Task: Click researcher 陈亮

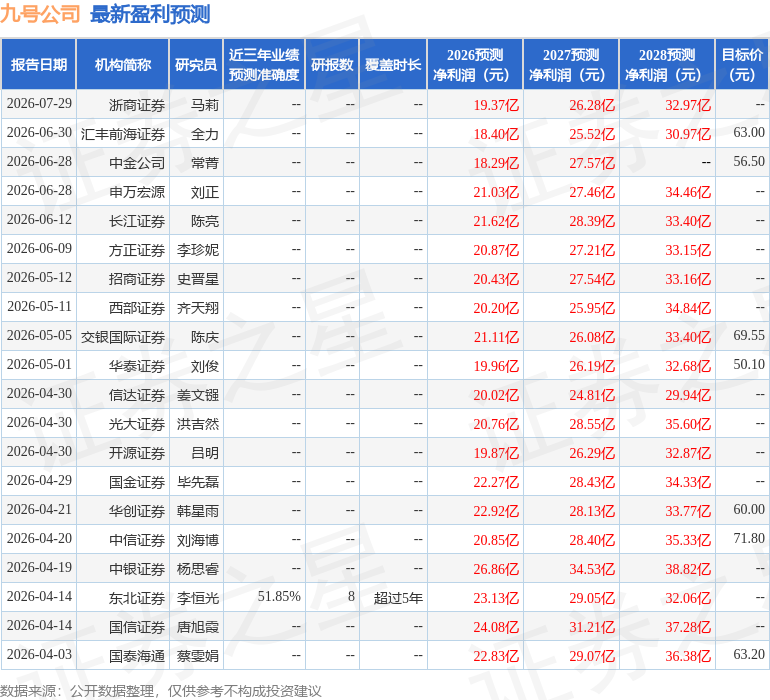Action: pyautogui.click(x=204, y=221)
